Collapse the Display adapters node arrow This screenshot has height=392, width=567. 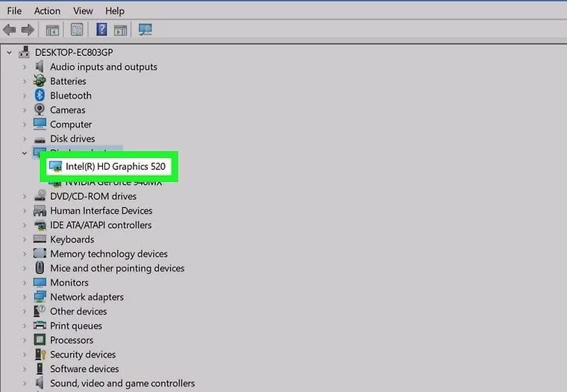[24, 154]
